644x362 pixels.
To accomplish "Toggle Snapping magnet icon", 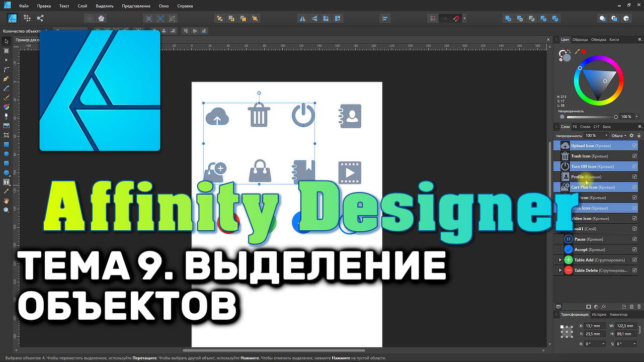I will [456, 19].
